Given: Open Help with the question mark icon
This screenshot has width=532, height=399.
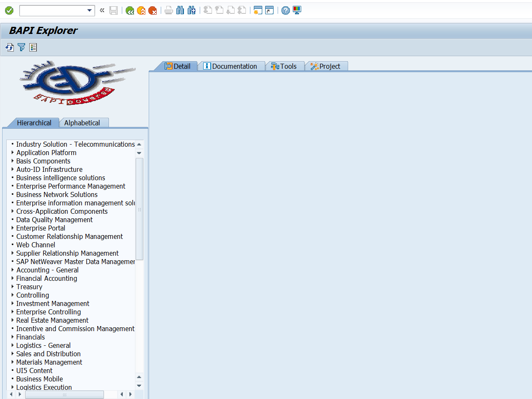Looking at the screenshot, I should pos(286,10).
